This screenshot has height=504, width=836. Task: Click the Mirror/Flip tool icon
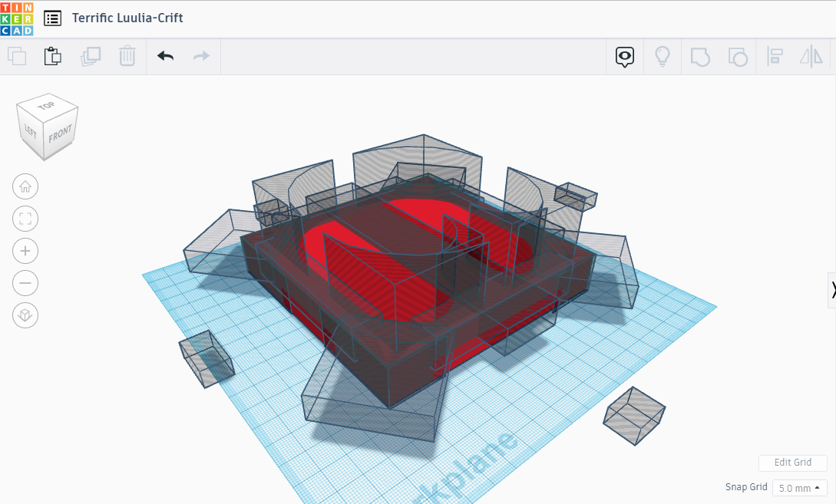[x=811, y=57]
